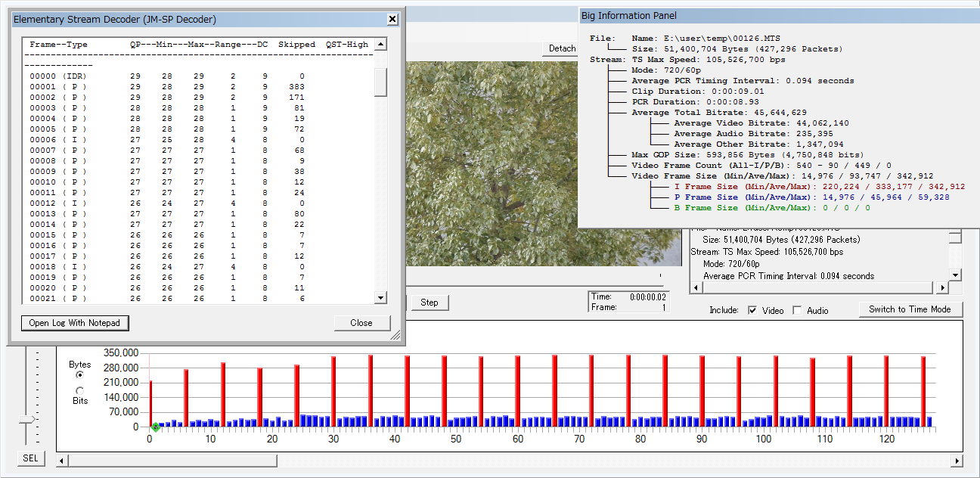Uncheck the Video include checkbox
Image resolution: width=980 pixels, height=478 pixels.
tap(752, 310)
